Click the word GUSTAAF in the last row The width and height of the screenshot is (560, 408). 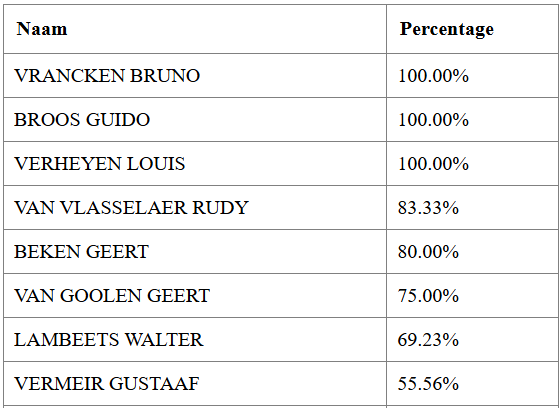154,384
